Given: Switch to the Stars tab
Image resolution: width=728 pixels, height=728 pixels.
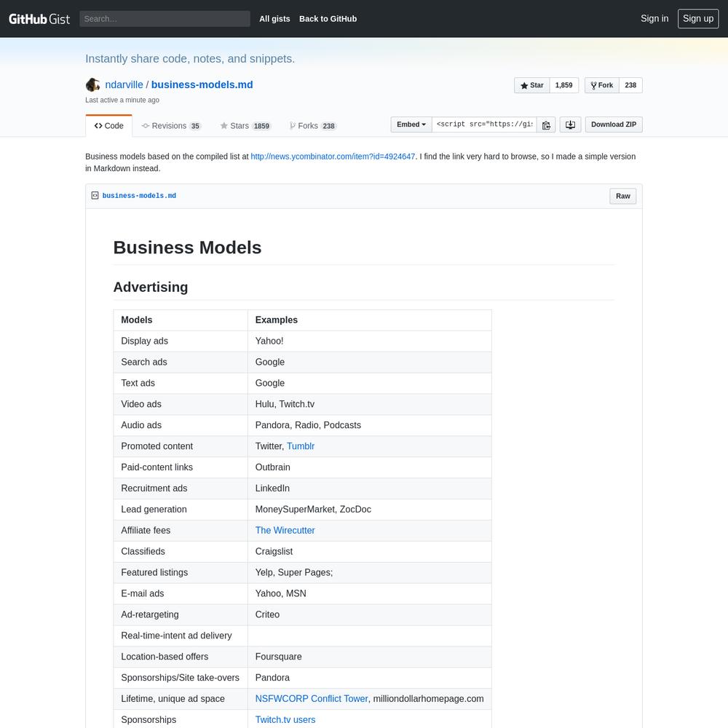Looking at the screenshot, I should [245, 126].
